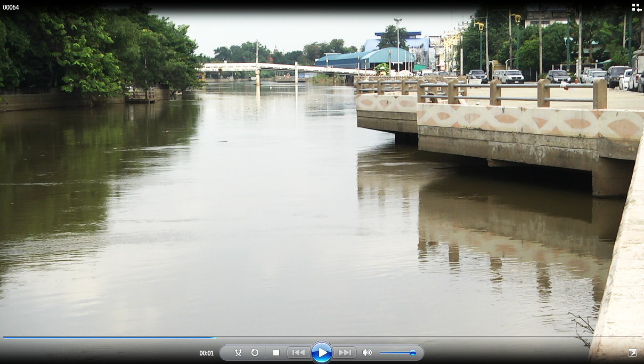Mute the player sound via speaker icon
Viewport: 644px width, 364px height.
[367, 353]
